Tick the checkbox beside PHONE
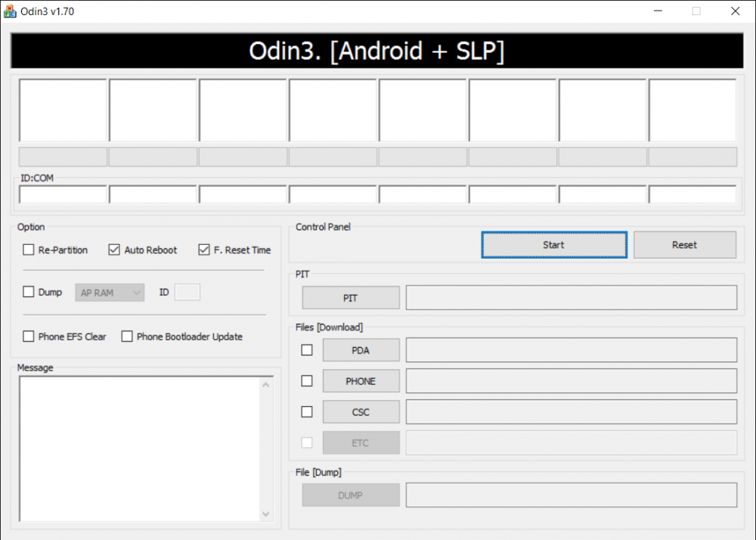 (x=307, y=381)
